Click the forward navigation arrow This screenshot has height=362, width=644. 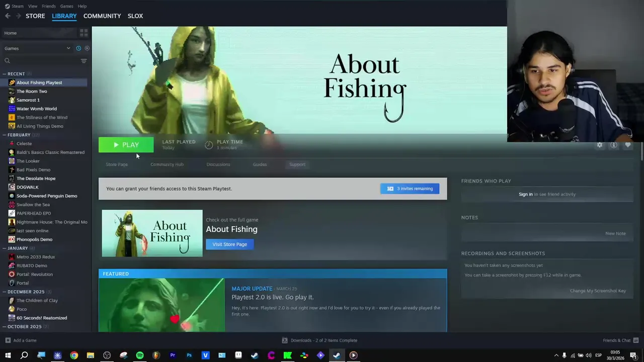19,16
